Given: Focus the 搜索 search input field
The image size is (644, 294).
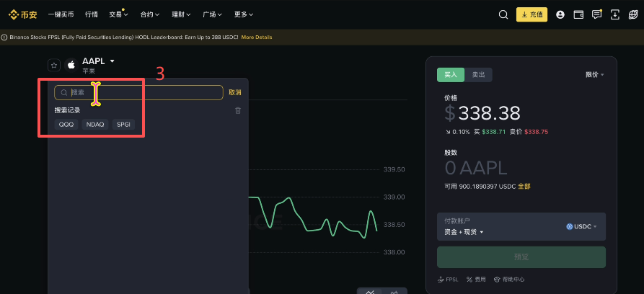Looking at the screenshot, I should (x=138, y=93).
